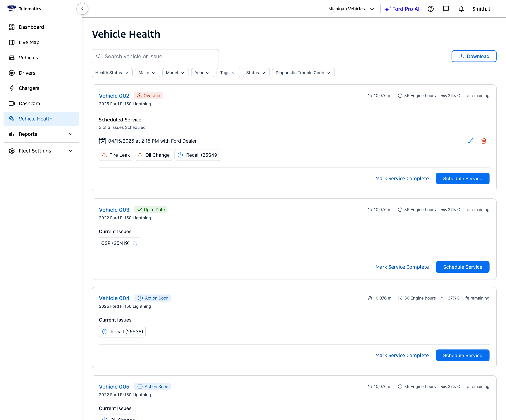Open Ford Pro AI assistant
506x420 pixels.
point(402,9)
